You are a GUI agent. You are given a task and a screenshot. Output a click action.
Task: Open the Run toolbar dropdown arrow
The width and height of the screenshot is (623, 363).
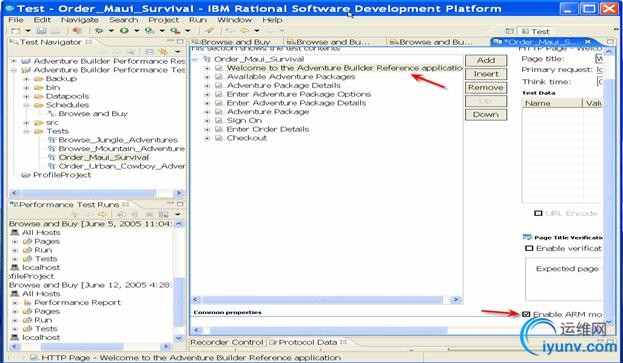coord(136,31)
